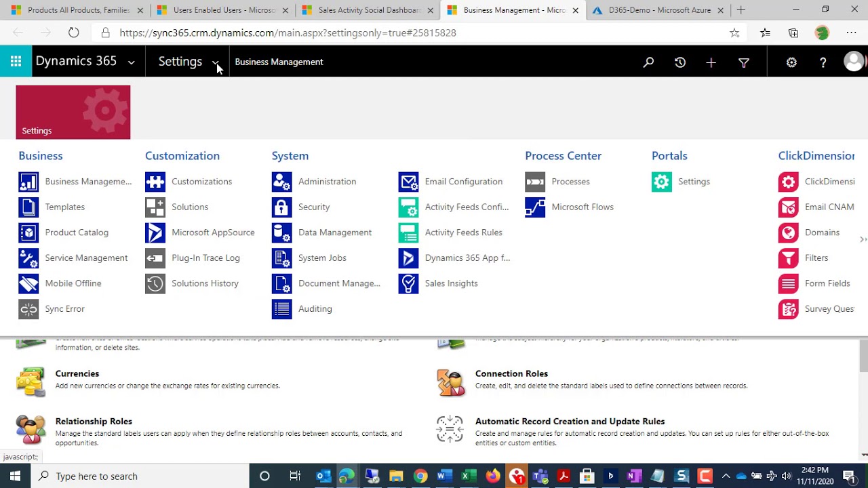Open recently viewed items history icon
Image resolution: width=868 pixels, height=488 pixels.
point(680,62)
